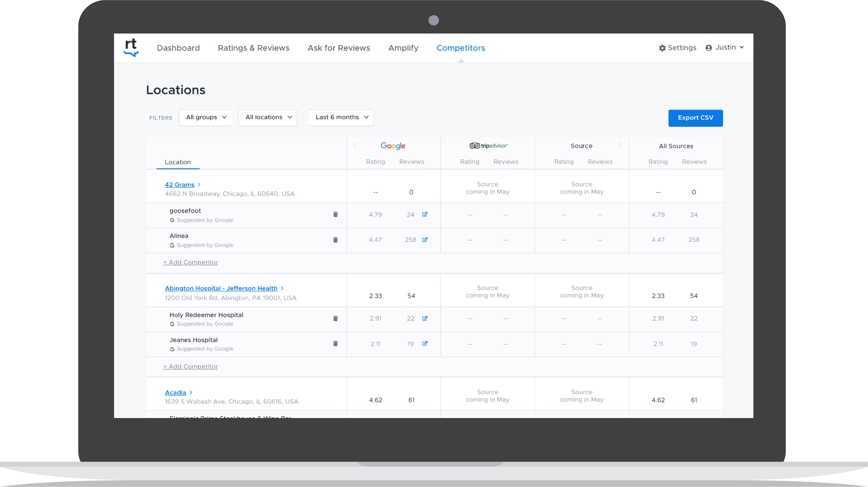Screen dimensions: 868x487
Task: Click Google icon under goosefoot suggestion
Action: (172, 220)
